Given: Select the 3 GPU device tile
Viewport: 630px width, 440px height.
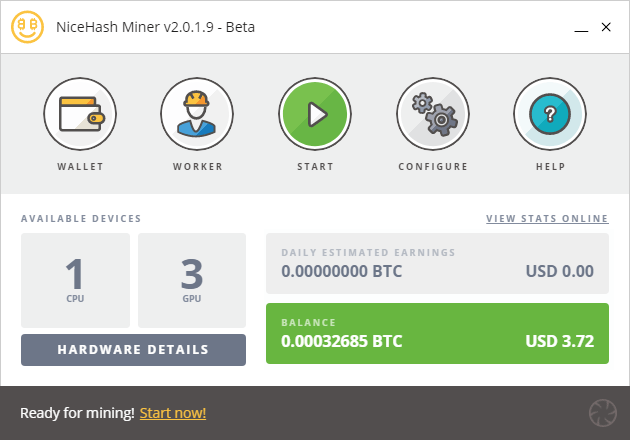Looking at the screenshot, I should click(192, 280).
